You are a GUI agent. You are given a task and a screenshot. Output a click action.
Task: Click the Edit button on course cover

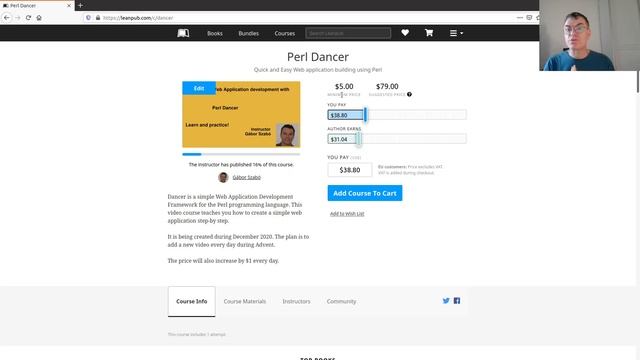pos(199,88)
